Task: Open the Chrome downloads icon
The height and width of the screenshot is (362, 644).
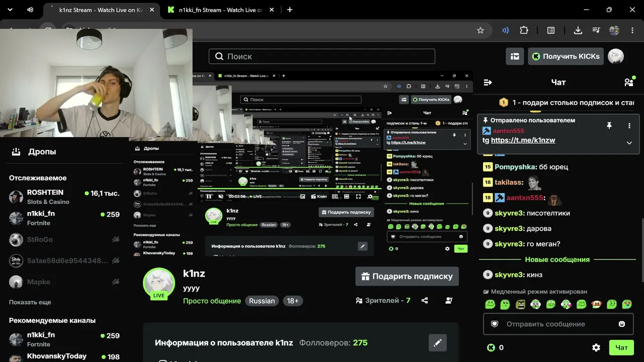Action: pos(578,30)
